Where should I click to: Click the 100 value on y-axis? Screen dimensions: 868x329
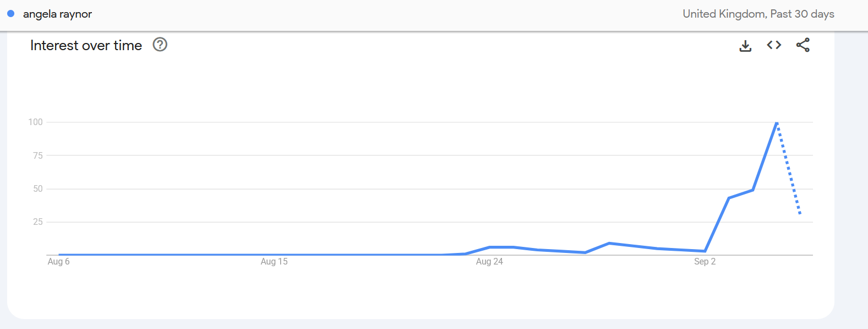[x=36, y=122]
